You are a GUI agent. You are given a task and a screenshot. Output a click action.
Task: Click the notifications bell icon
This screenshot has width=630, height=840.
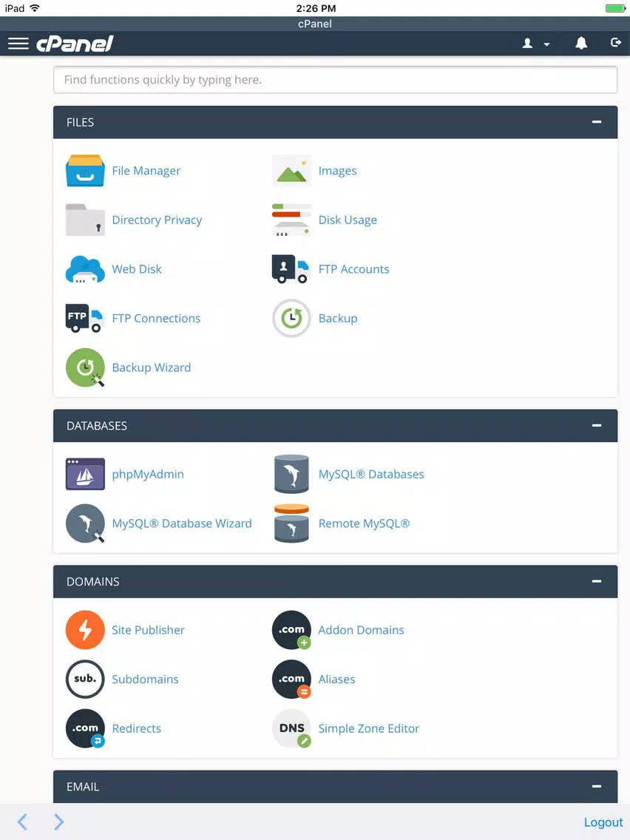(x=581, y=44)
